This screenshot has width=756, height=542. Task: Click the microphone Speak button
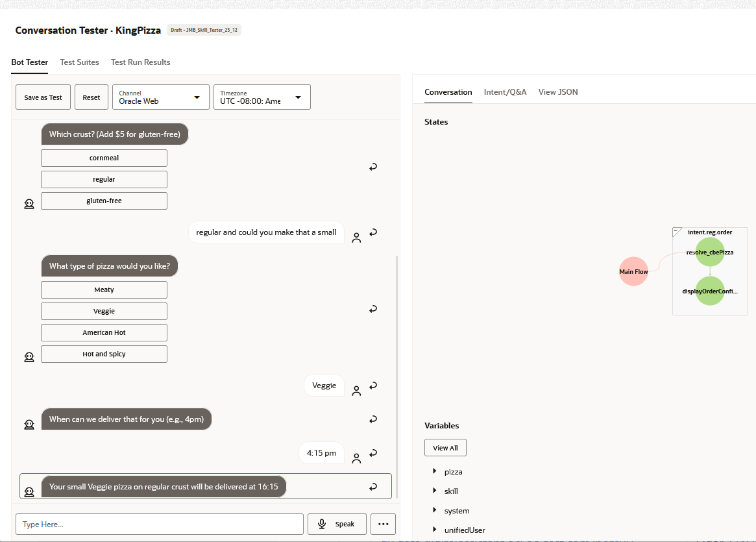tap(337, 524)
